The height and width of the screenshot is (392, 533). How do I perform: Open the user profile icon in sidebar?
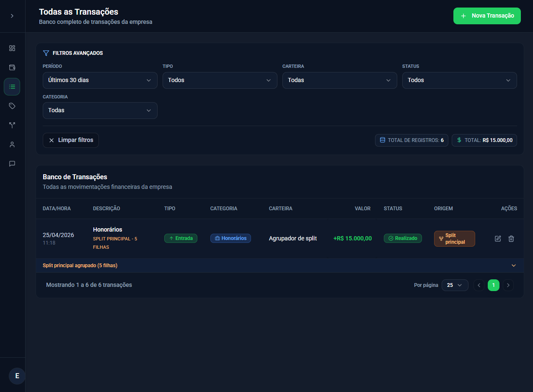(x=12, y=144)
